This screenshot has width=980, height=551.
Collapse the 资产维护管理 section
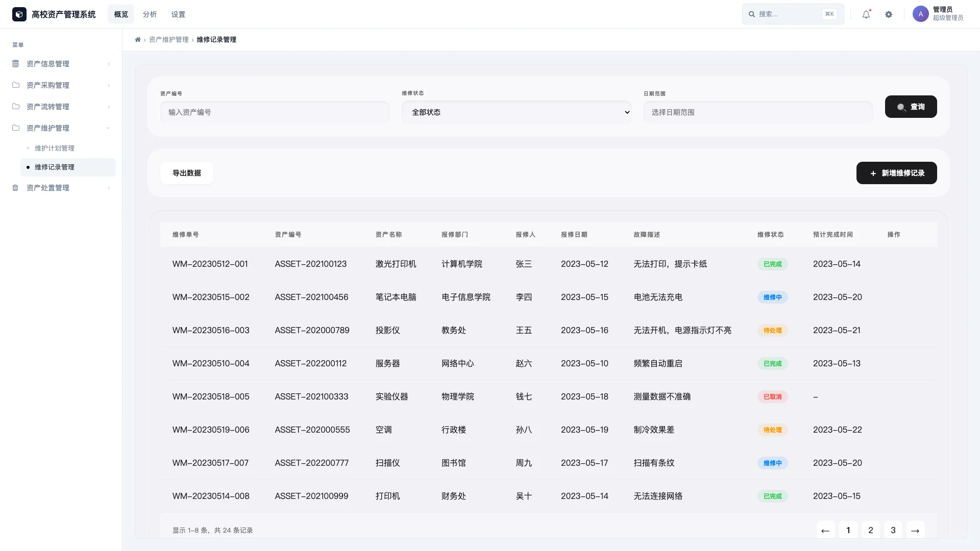108,128
